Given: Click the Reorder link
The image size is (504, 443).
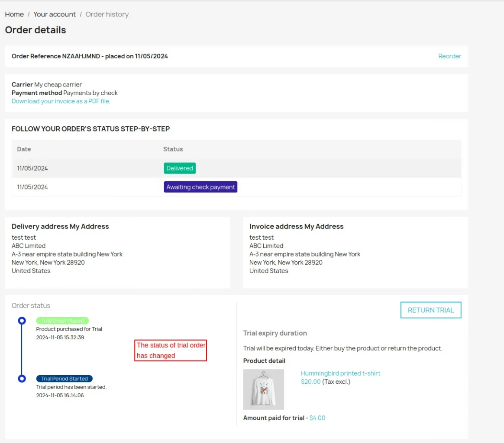Looking at the screenshot, I should (449, 56).
